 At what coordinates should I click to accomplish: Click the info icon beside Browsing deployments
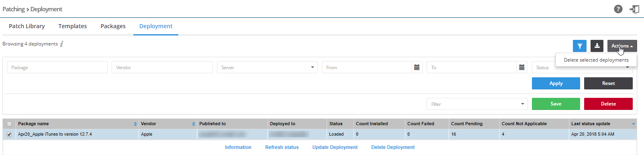click(61, 44)
